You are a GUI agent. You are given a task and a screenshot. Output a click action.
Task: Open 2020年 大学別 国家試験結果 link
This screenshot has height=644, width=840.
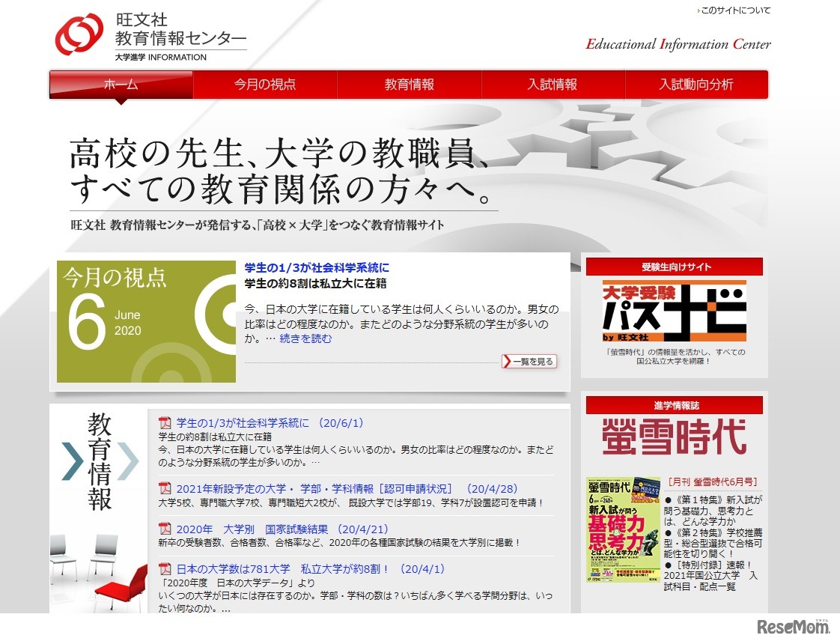[283, 529]
